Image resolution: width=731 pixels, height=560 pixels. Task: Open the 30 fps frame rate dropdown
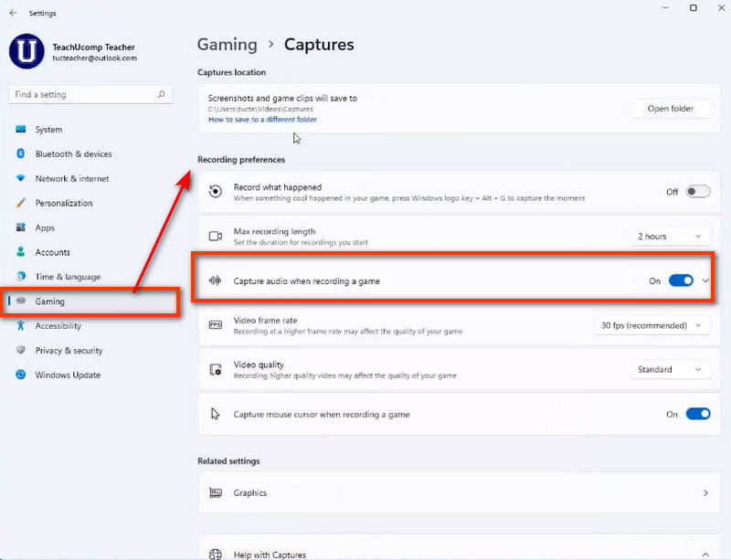[x=652, y=325]
